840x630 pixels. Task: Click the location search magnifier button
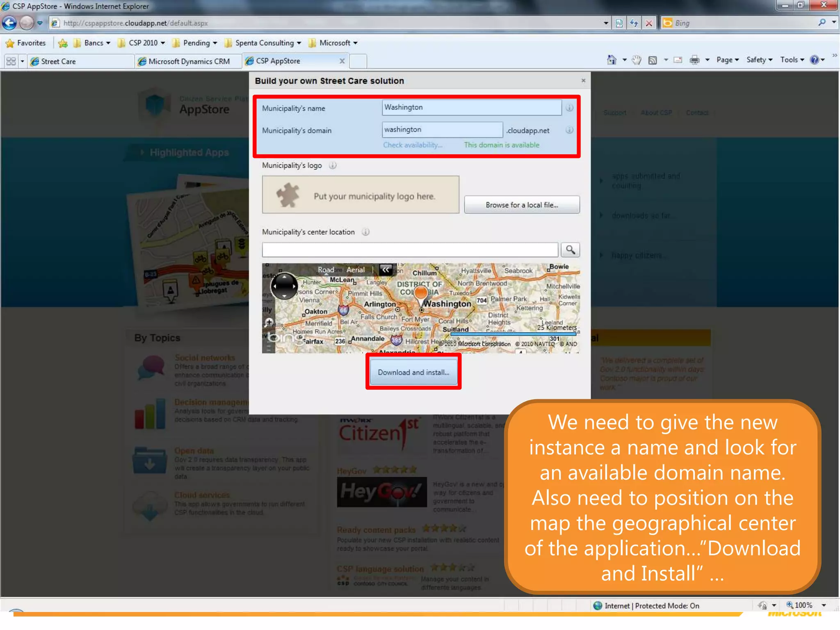point(570,250)
